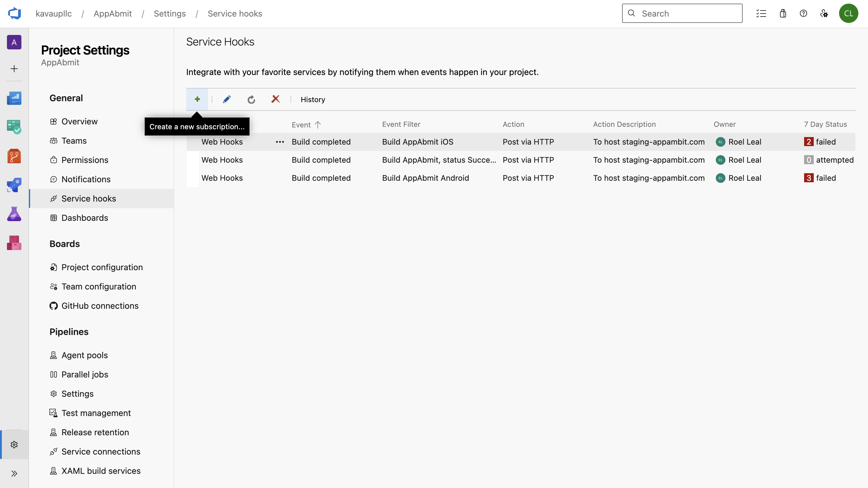Open History in the toolbar
Viewport: 868px width, 488px height.
[x=313, y=99]
